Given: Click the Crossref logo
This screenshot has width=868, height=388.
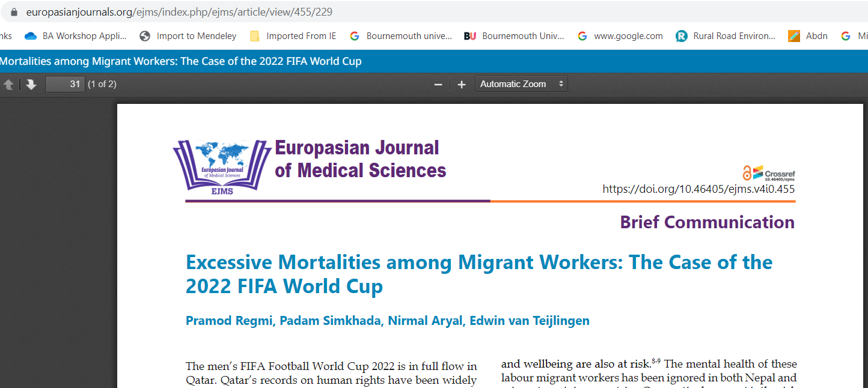Looking at the screenshot, I should coord(774,173).
